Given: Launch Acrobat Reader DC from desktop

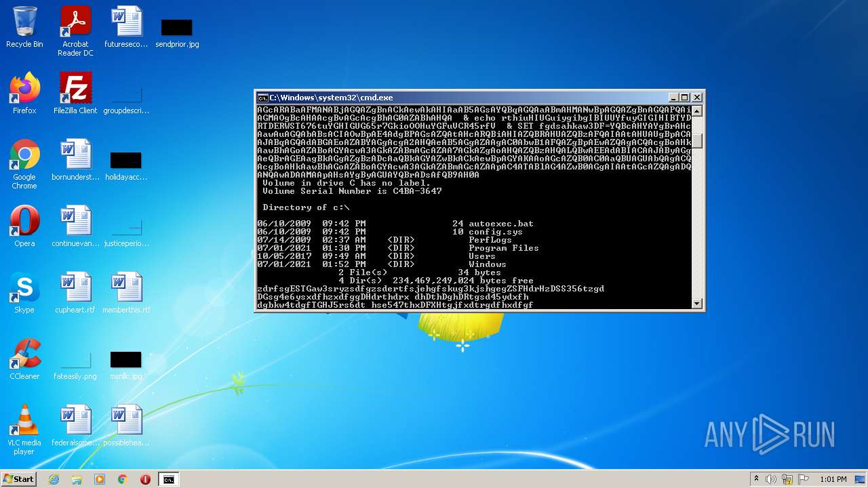Looking at the screenshot, I should coord(75,31).
